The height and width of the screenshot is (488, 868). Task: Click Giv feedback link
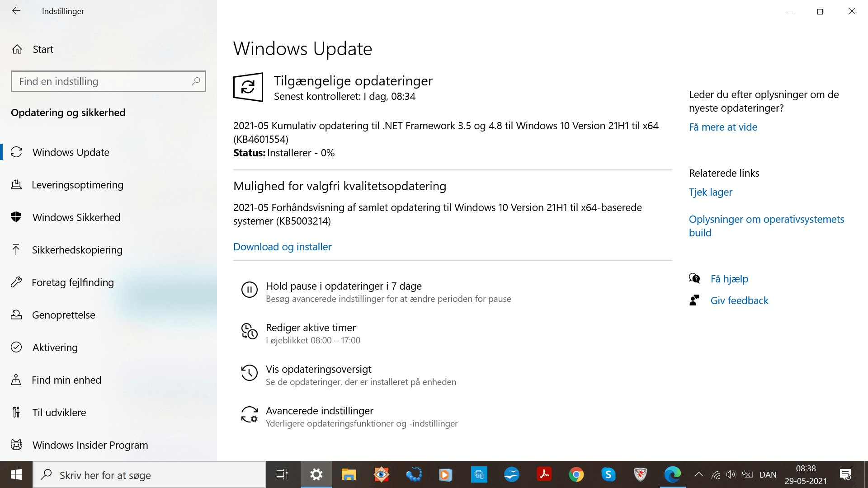click(x=739, y=300)
